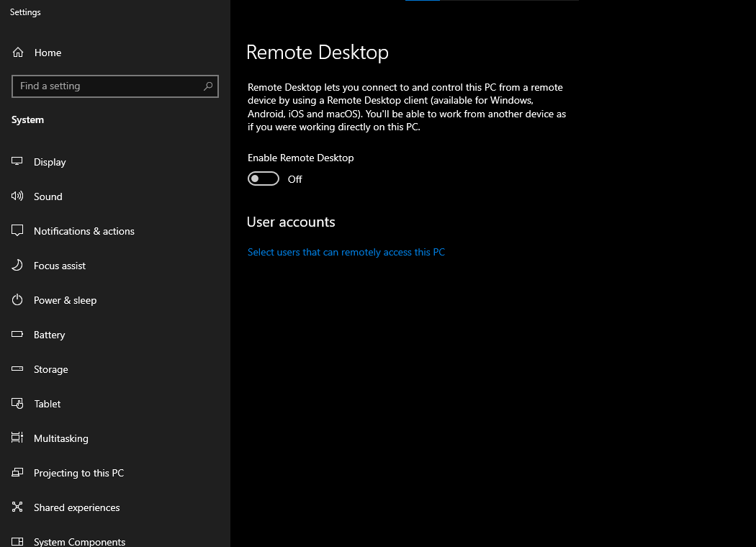This screenshot has width=756, height=547.
Task: Click the Home label in sidebar
Action: (48, 53)
